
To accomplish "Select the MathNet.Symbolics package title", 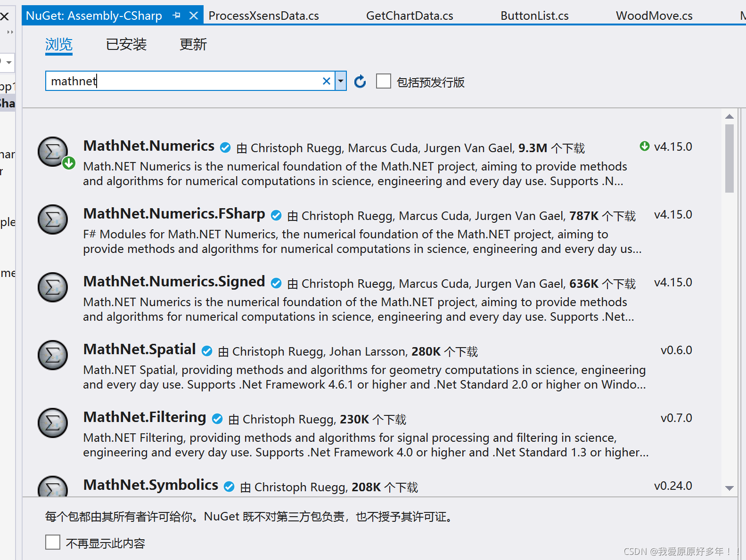I will 151,485.
